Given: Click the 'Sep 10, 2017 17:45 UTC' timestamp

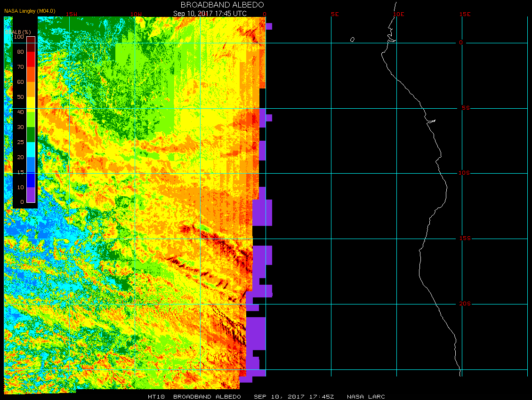Looking at the screenshot, I should pos(210,14).
